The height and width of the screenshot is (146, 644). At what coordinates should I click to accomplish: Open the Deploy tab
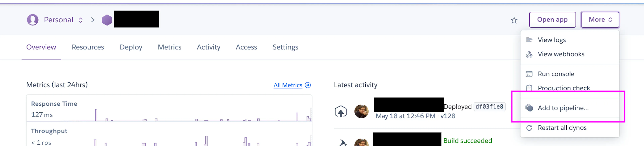click(131, 47)
